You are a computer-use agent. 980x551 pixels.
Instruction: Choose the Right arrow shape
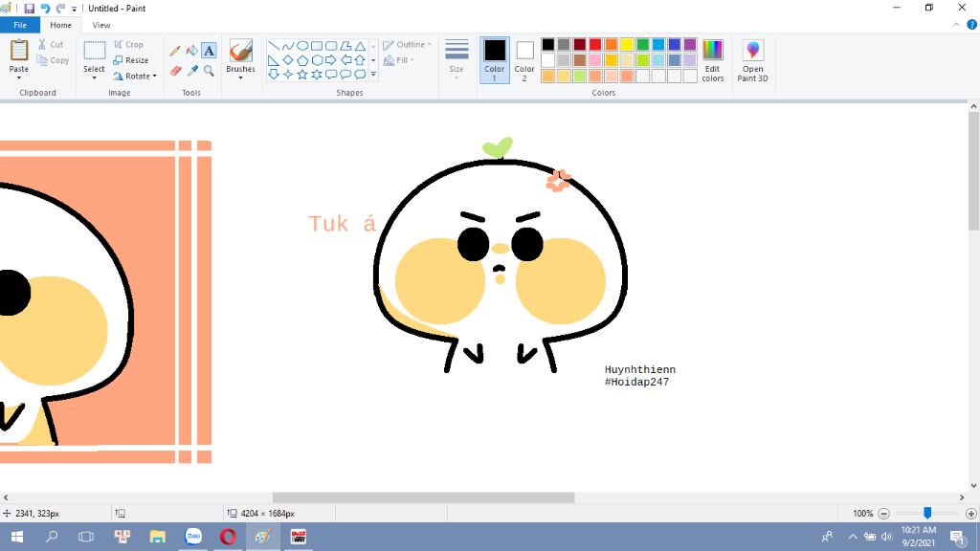[331, 60]
